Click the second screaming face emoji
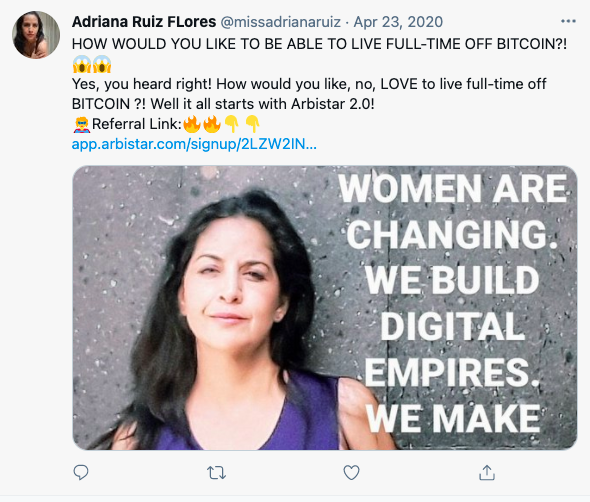The height and width of the screenshot is (502, 590). pos(102,64)
